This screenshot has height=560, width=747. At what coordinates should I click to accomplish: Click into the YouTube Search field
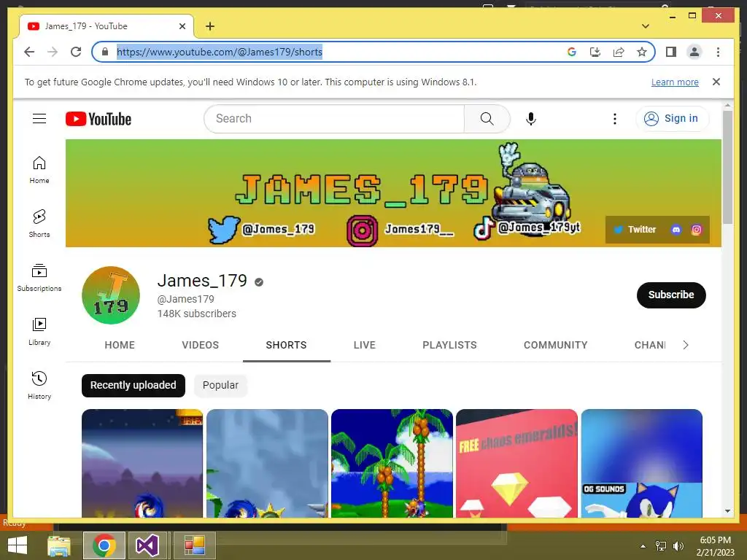333,119
